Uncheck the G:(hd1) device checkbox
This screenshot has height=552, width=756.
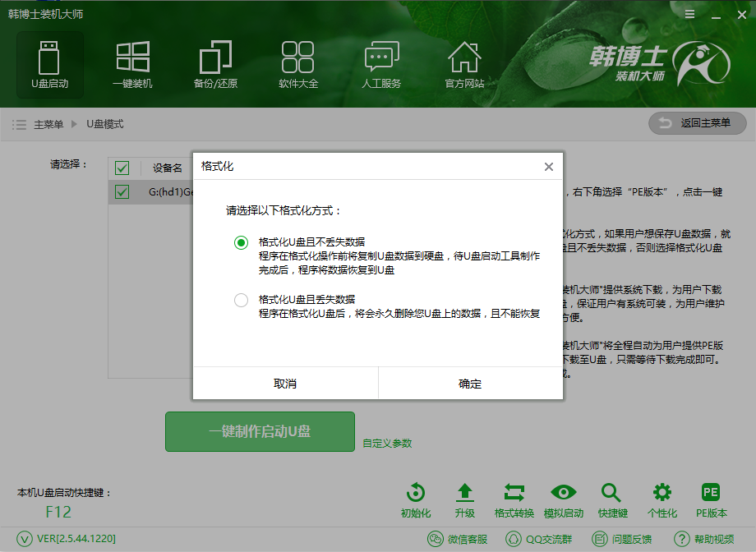122,191
